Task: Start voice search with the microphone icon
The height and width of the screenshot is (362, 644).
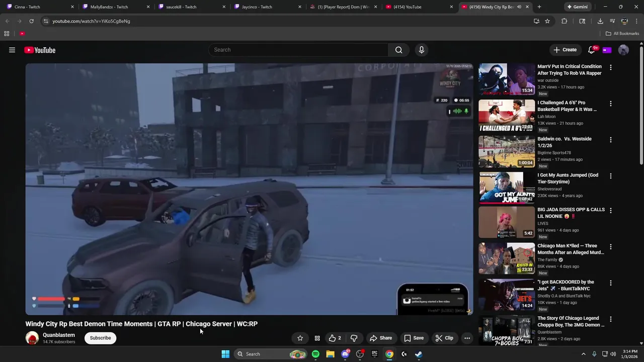Action: (x=422, y=50)
